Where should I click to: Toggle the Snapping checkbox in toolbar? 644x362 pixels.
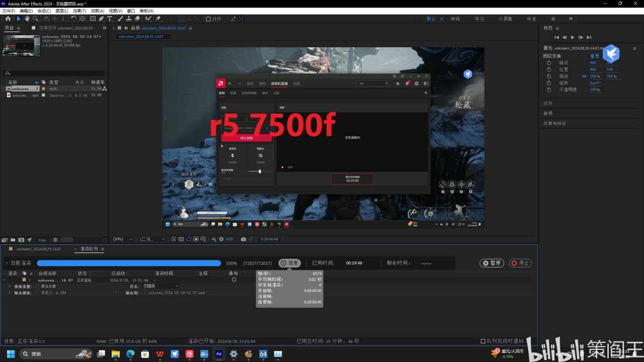208,19
